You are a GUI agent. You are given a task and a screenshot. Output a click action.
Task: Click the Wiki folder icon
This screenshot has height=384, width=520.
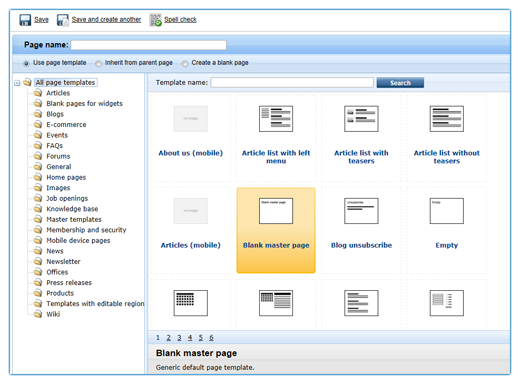coord(38,314)
